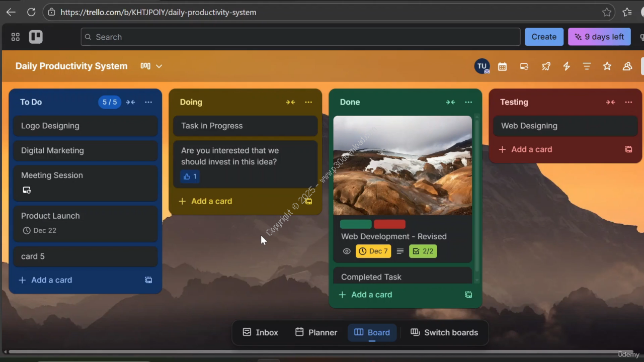Collapse the To Do list
644x362 pixels.
click(130, 102)
